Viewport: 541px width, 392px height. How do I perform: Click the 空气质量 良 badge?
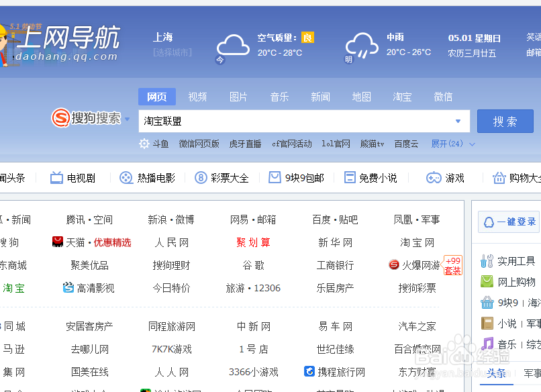[307, 38]
